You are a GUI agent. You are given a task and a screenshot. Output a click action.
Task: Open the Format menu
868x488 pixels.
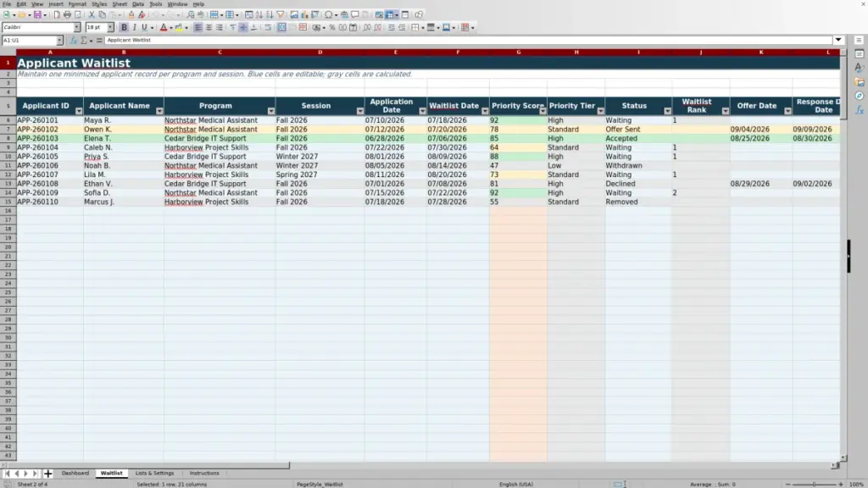click(77, 4)
